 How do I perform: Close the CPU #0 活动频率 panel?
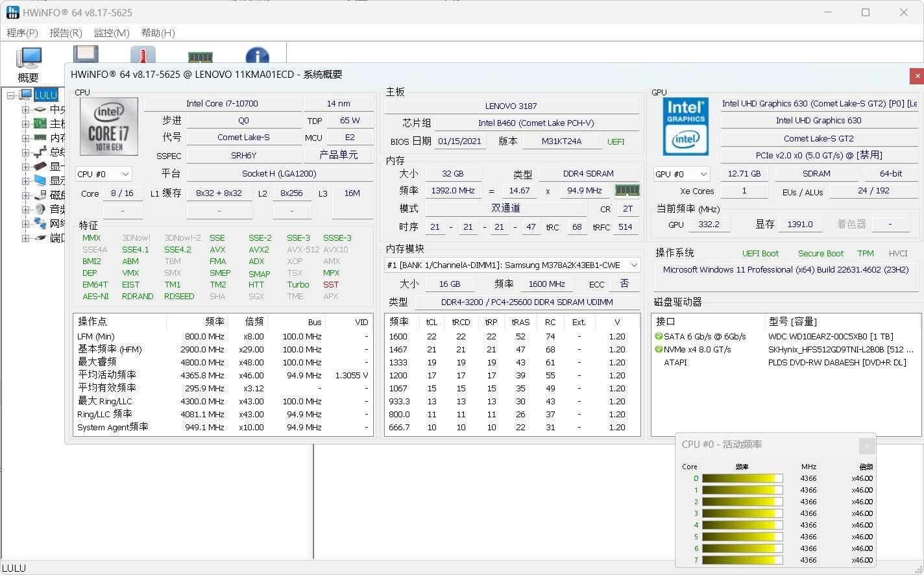pyautogui.click(x=866, y=446)
